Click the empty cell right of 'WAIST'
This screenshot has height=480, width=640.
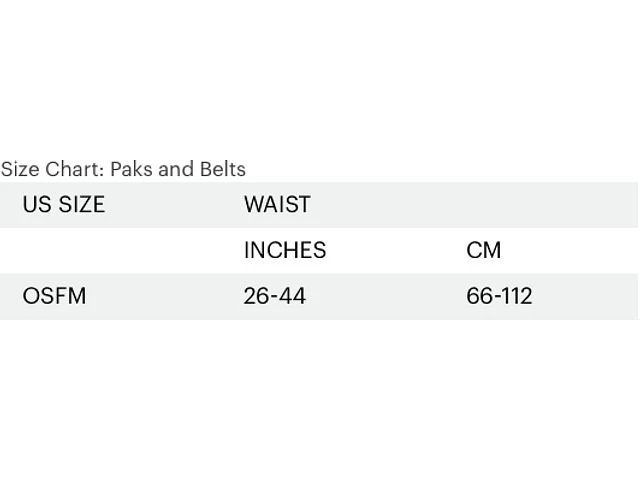(x=540, y=204)
